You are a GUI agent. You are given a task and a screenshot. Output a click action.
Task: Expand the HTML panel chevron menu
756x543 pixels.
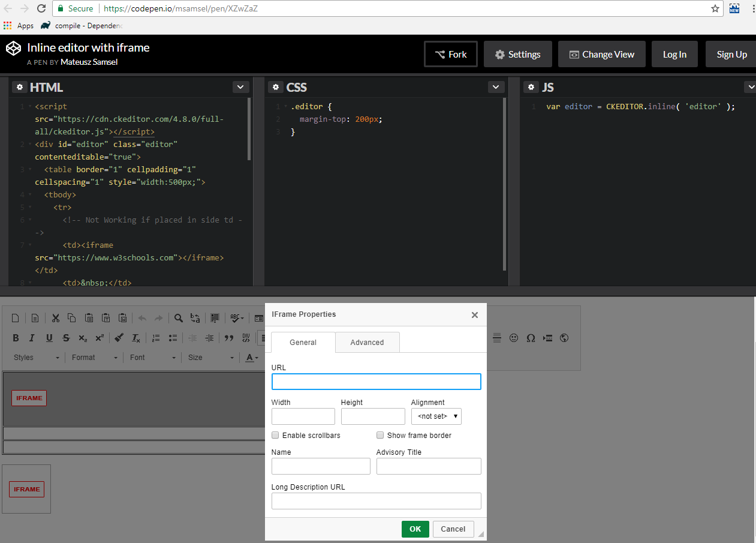click(240, 87)
